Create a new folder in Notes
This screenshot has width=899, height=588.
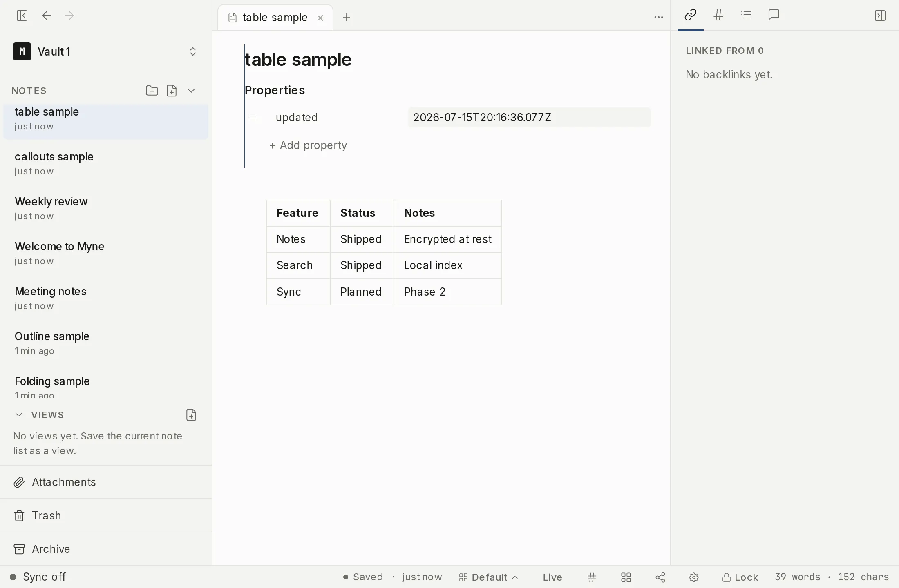[152, 91]
